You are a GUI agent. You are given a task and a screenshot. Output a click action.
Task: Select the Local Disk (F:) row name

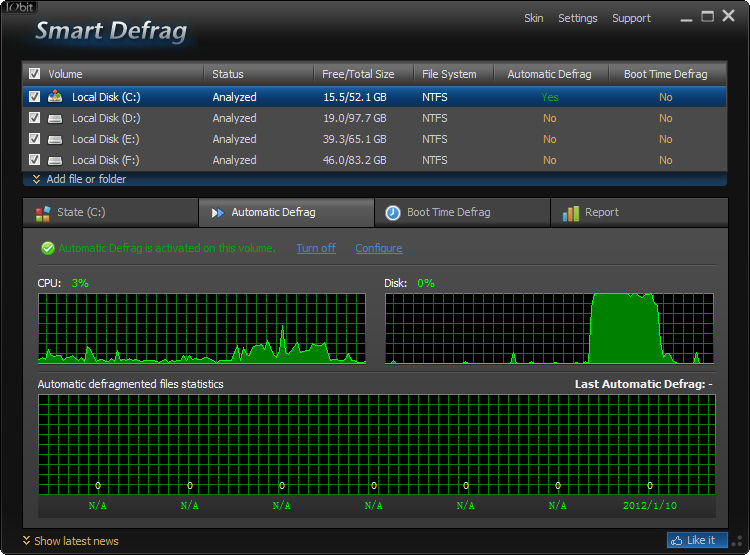pyautogui.click(x=106, y=160)
